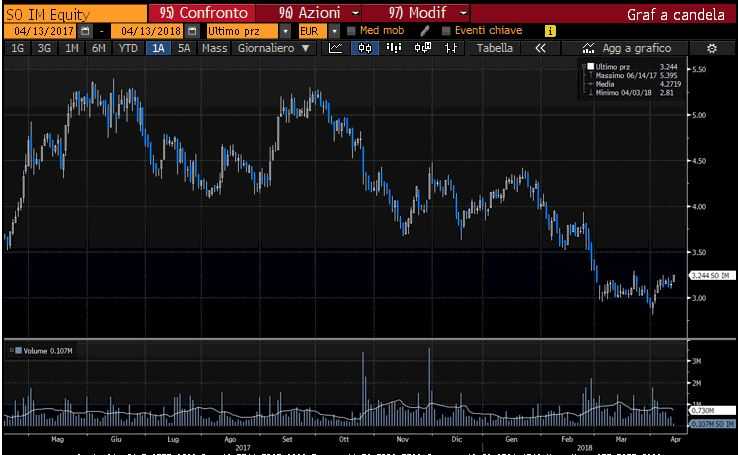
Task: Select OHLC tick chart icon
Action: [x=451, y=48]
